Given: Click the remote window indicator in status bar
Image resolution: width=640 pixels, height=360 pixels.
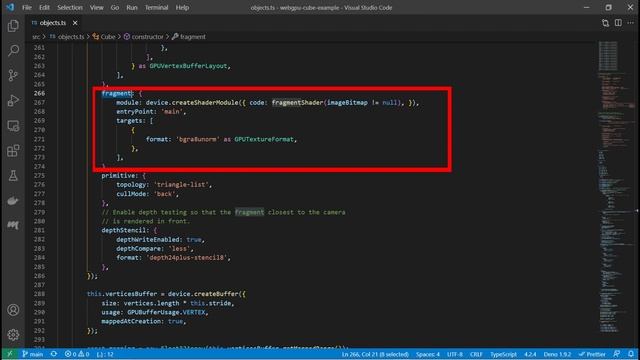Looking at the screenshot, I should 10,354.
